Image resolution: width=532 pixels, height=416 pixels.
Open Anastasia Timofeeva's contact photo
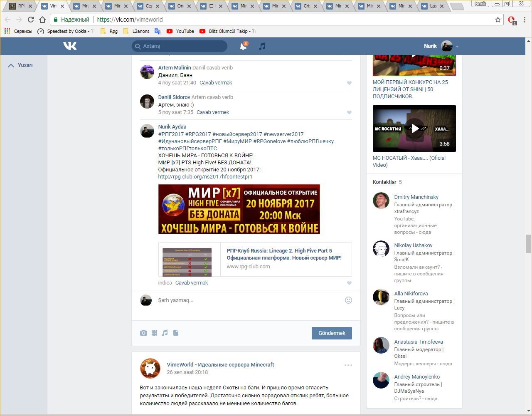(381, 345)
